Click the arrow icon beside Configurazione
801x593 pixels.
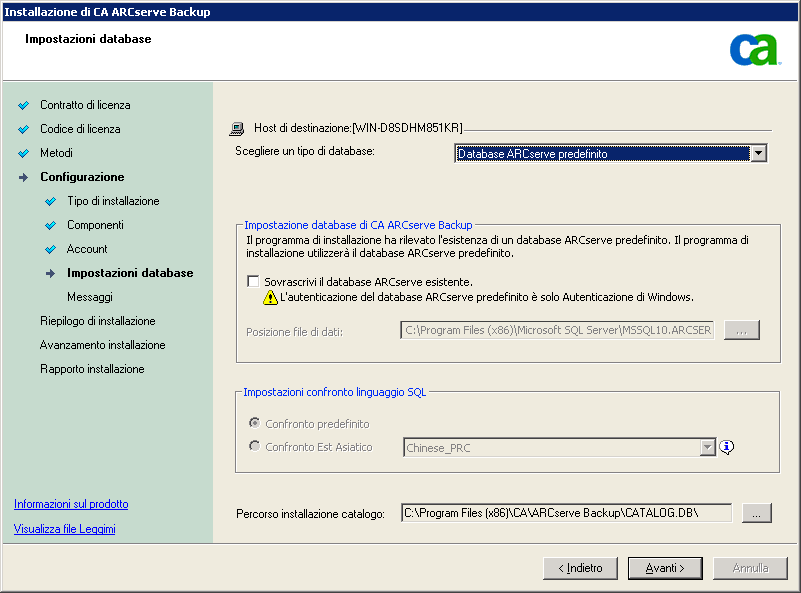pos(25,176)
